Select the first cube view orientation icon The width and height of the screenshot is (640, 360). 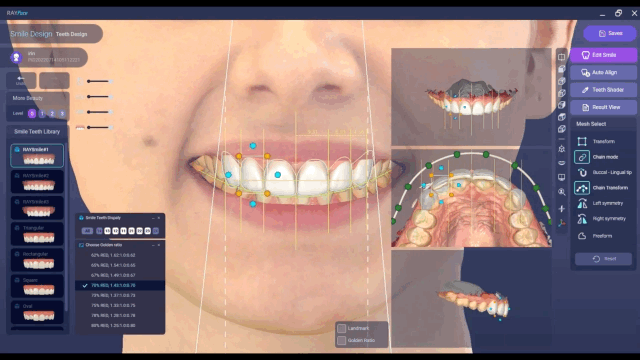(x=562, y=69)
